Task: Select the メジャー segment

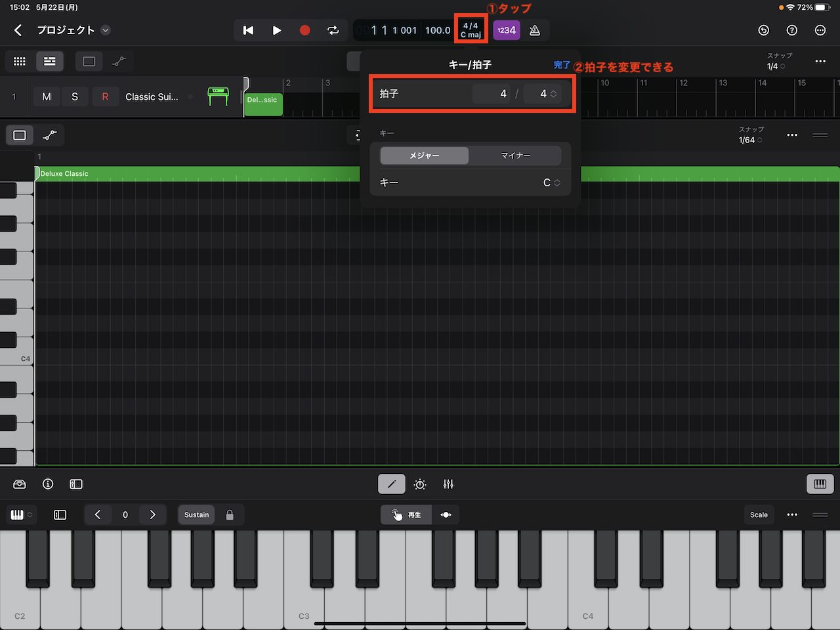Action: (x=425, y=156)
